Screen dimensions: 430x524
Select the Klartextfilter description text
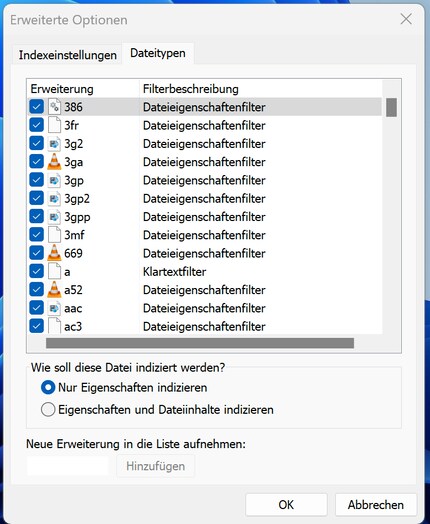(174, 272)
